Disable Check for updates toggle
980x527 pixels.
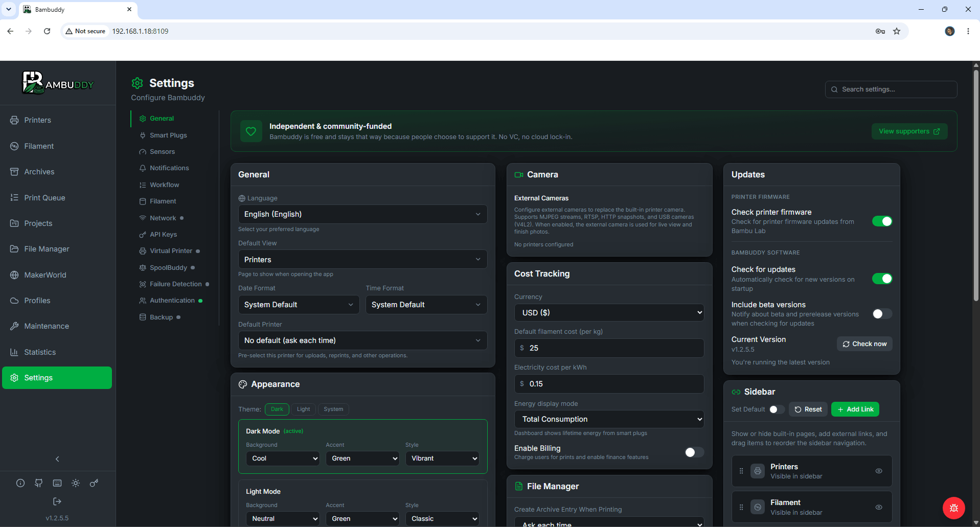point(882,279)
